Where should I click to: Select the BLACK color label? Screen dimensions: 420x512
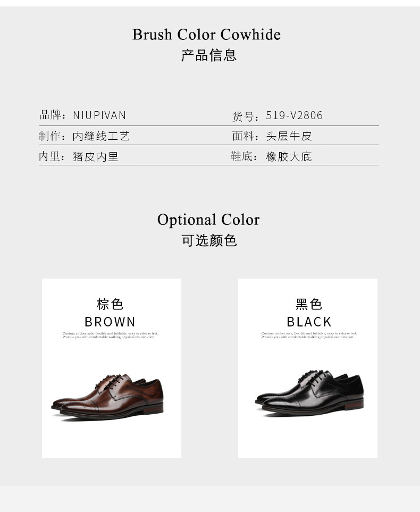pos(309,322)
